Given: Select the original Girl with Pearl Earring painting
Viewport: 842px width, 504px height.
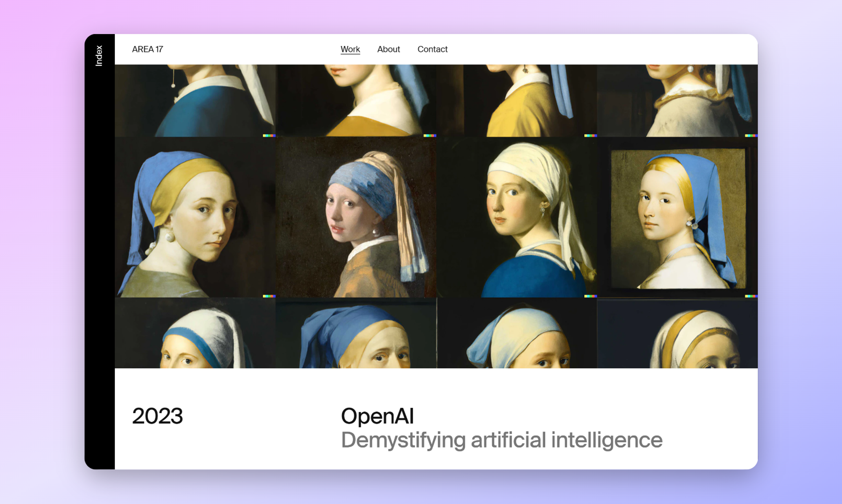Looking at the screenshot, I should pos(356,217).
